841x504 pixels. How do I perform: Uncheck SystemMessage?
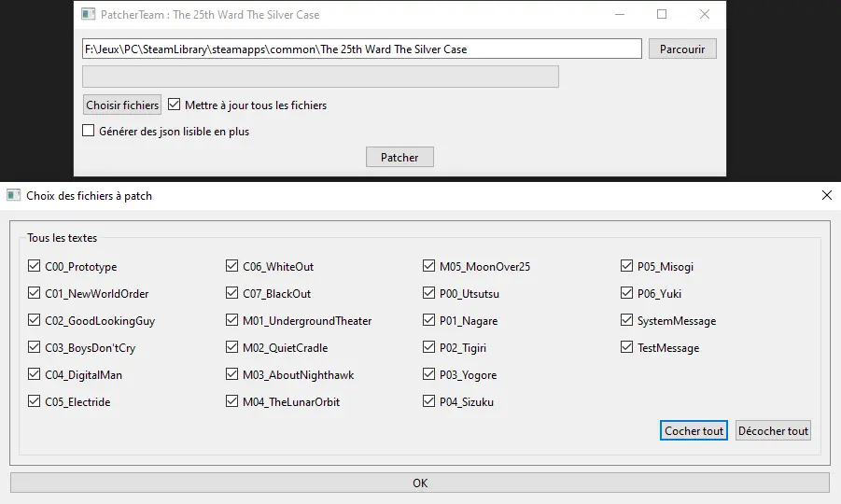[626, 319]
